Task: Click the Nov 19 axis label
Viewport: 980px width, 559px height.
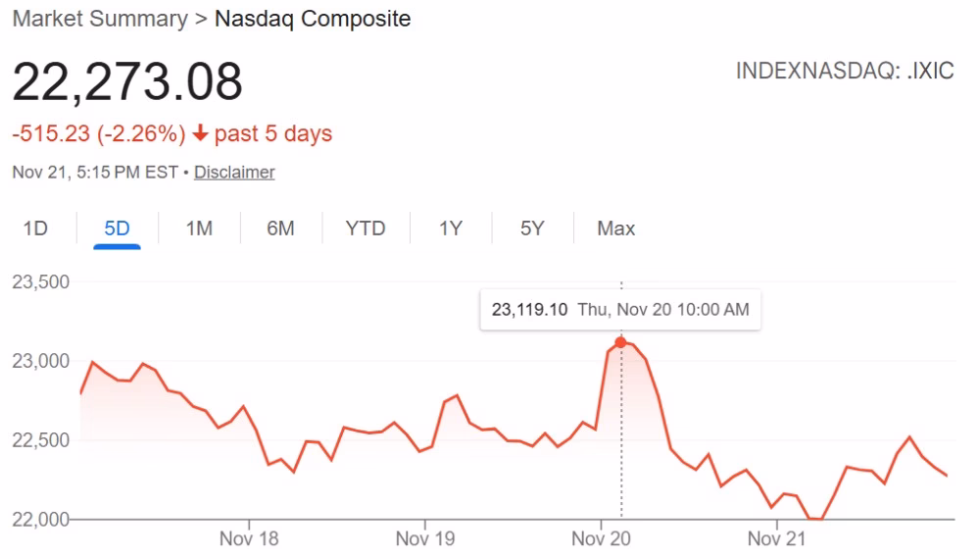Action: pyautogui.click(x=425, y=538)
